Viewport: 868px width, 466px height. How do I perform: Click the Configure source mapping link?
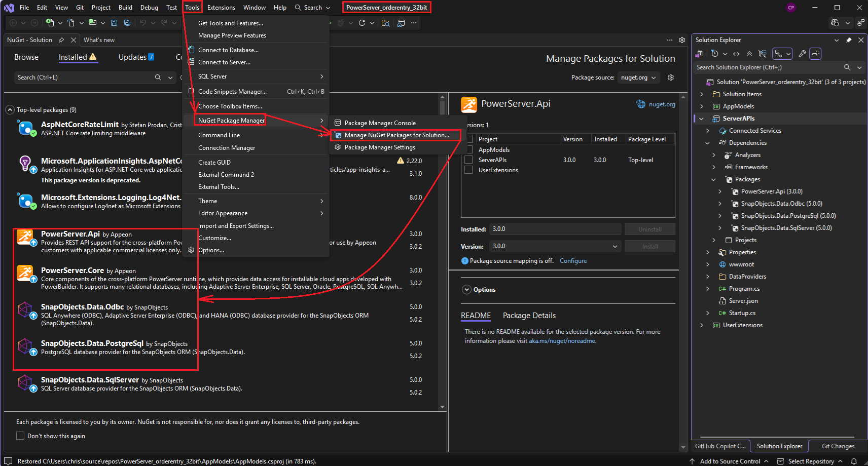tap(573, 261)
